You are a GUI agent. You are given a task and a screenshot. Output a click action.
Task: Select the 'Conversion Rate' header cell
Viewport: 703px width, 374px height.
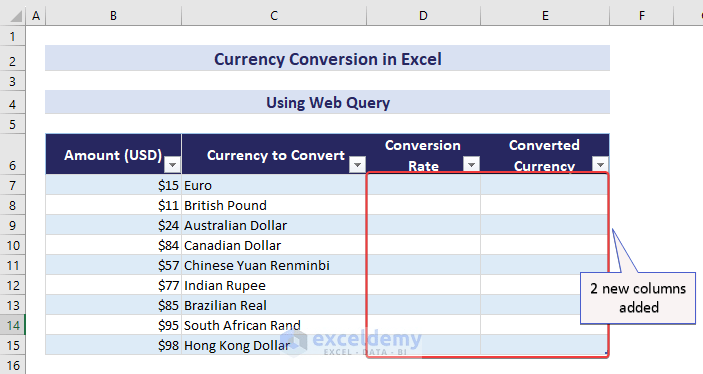click(x=423, y=154)
